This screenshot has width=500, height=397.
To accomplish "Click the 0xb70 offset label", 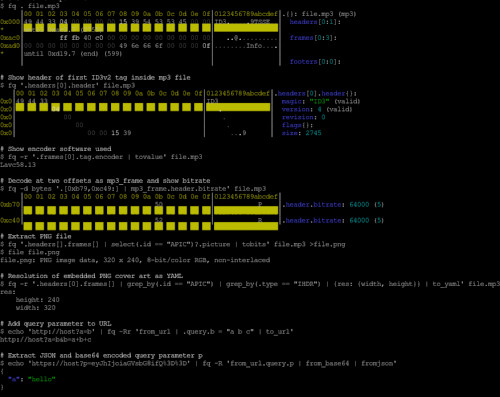I will 10,205.
